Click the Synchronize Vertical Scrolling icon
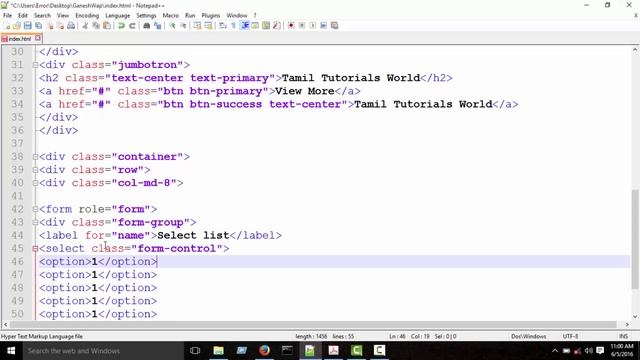This screenshot has width=640, height=360. pyautogui.click(x=197, y=26)
